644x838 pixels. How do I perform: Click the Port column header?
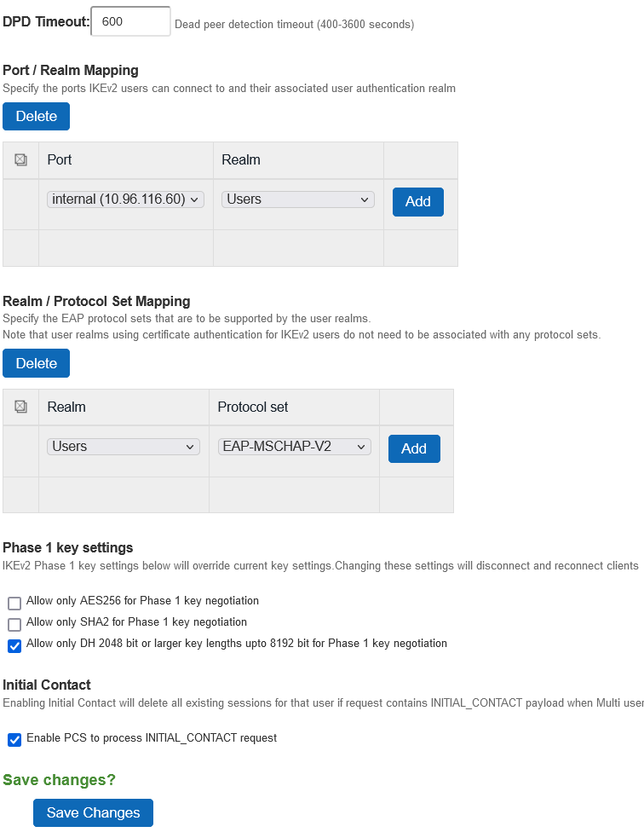tap(60, 159)
